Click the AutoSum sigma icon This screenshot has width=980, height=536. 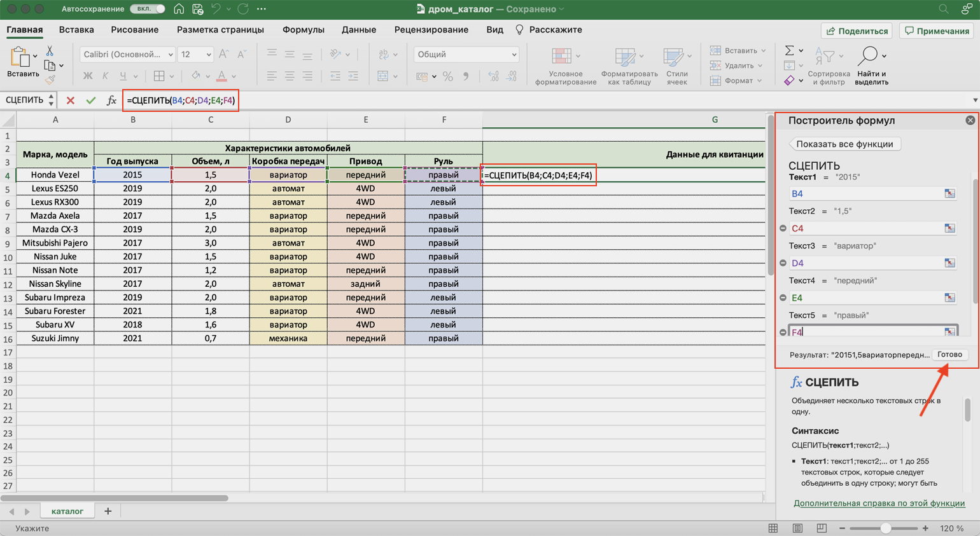[789, 50]
